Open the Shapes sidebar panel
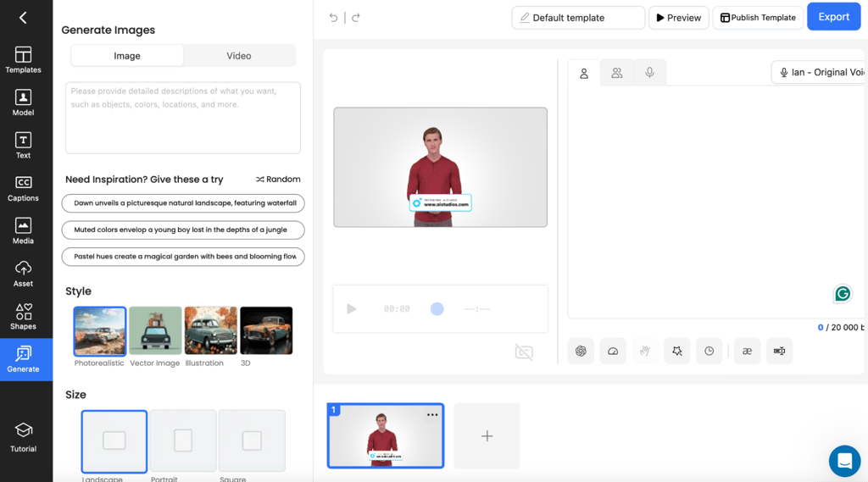Image resolution: width=868 pixels, height=482 pixels. [23, 317]
